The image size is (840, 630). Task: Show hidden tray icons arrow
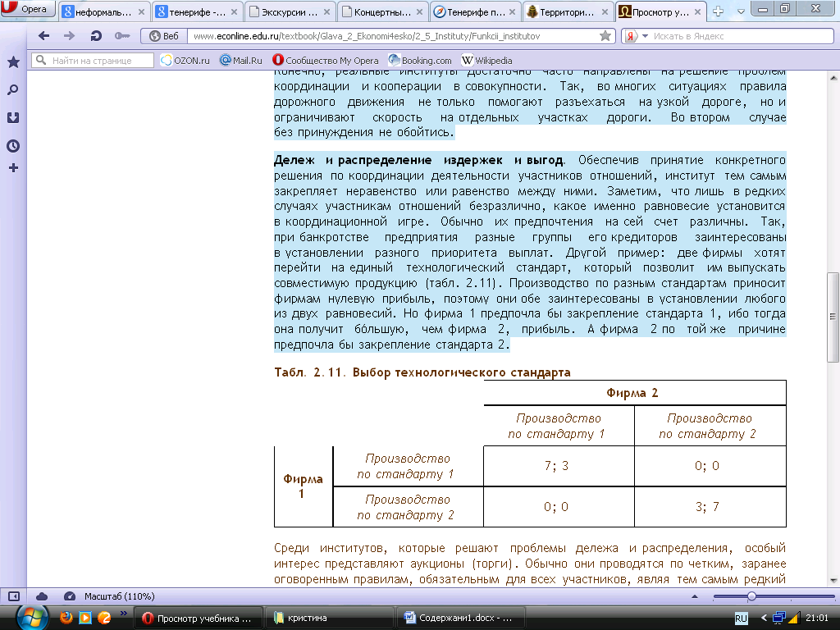pyautogui.click(x=764, y=619)
